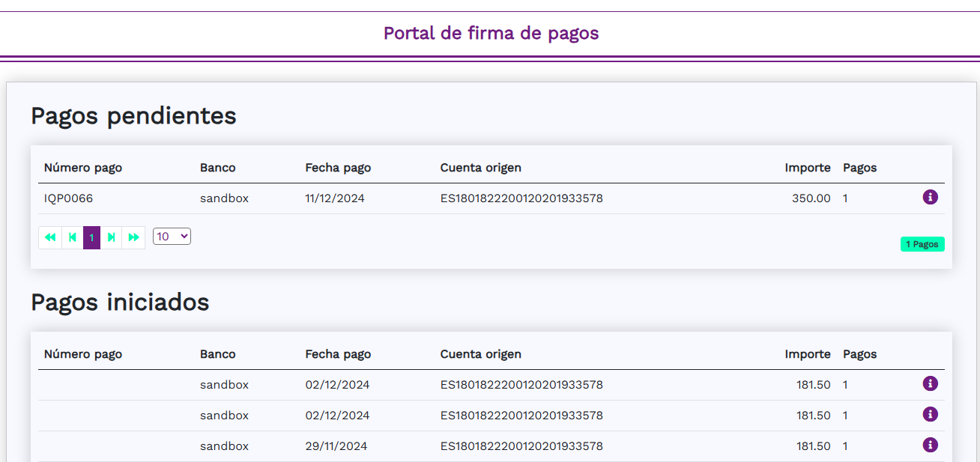
Task: Sort pending payments by Número pago header
Action: [83, 168]
